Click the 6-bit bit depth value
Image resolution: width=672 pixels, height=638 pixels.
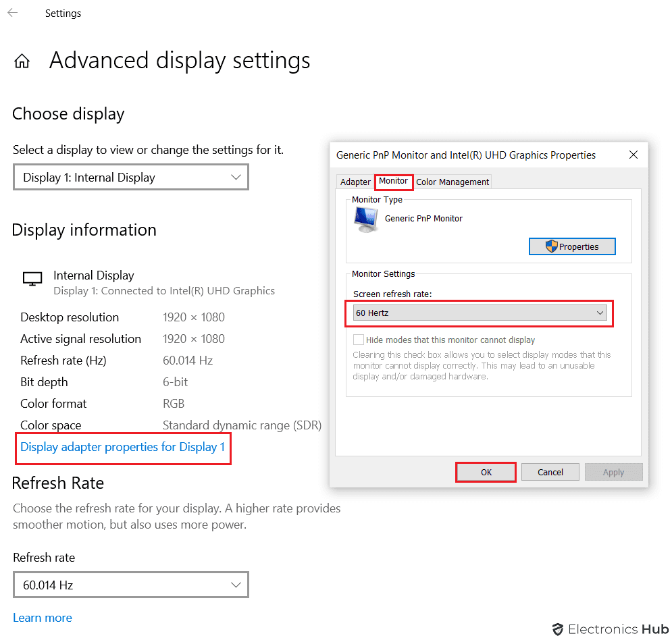[x=176, y=381]
